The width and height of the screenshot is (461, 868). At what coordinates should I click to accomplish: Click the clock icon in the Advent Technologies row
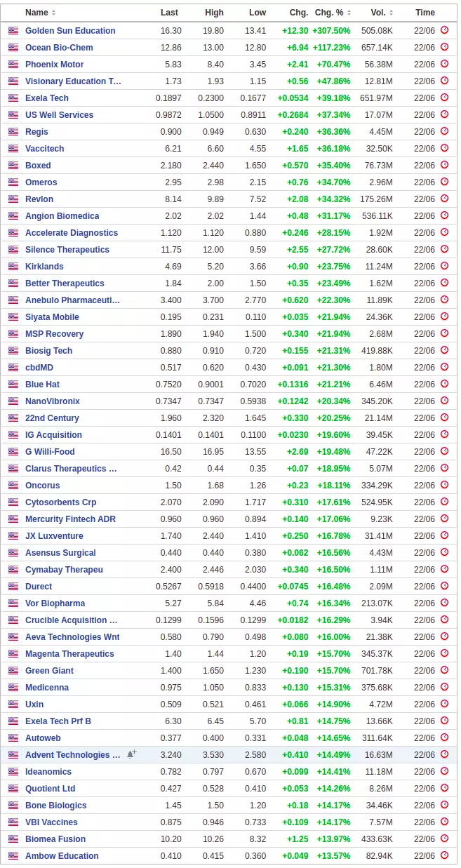click(444, 754)
